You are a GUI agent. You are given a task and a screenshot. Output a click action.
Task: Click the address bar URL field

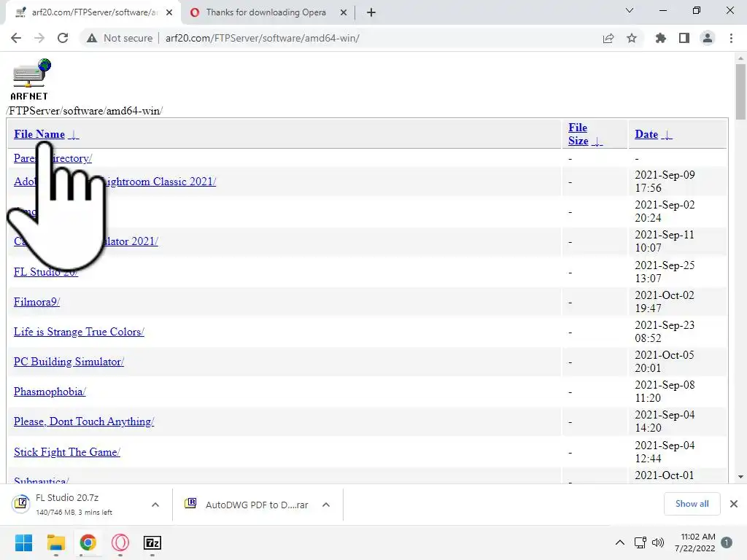pos(262,38)
